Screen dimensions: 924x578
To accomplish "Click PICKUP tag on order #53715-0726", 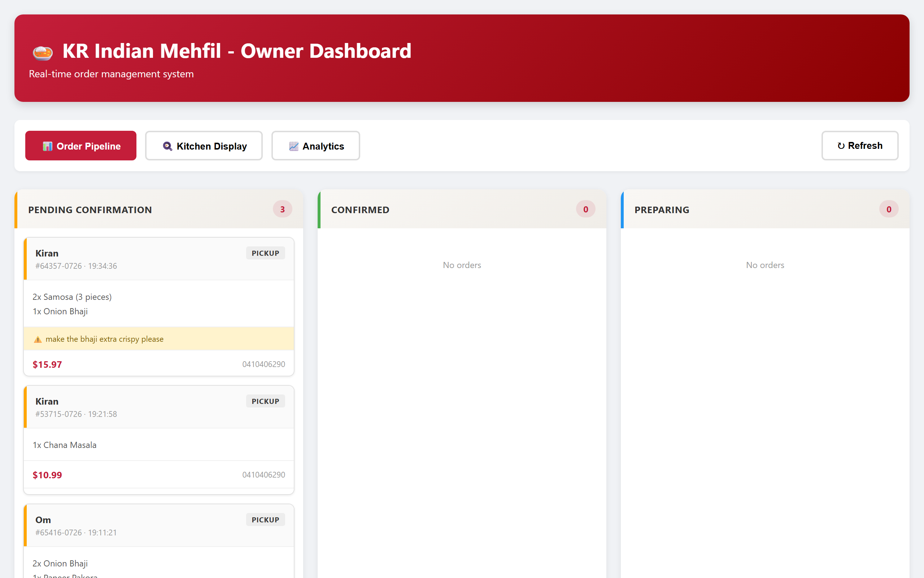I will tap(265, 401).
